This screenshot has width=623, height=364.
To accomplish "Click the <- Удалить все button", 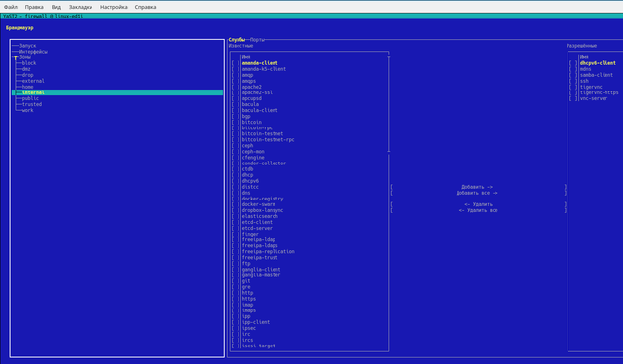I will click(478, 210).
